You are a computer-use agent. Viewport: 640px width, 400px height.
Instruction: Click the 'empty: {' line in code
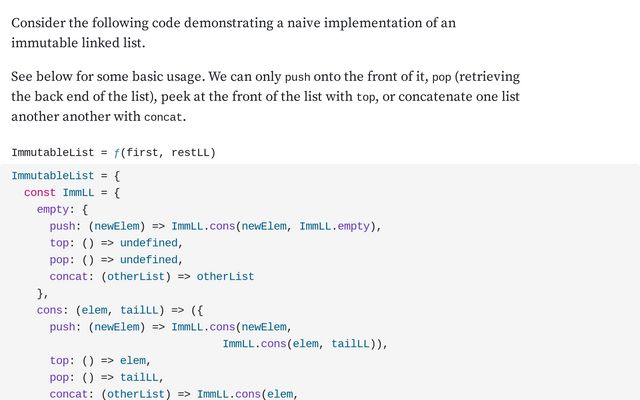click(x=62, y=209)
